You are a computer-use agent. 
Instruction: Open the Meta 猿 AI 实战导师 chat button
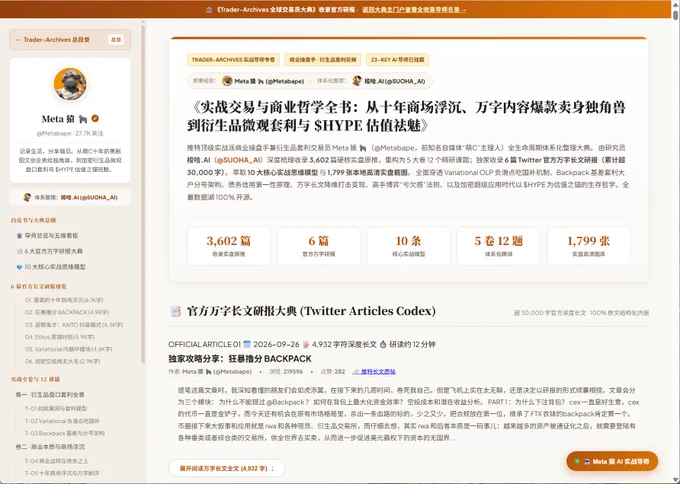612,461
